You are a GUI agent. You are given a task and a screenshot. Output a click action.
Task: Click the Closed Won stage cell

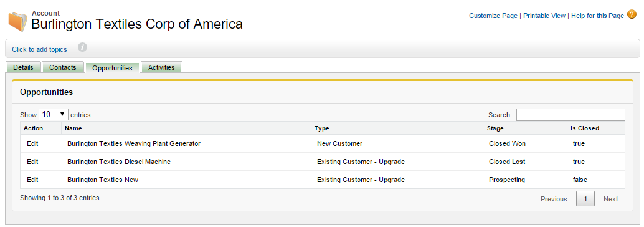click(507, 143)
